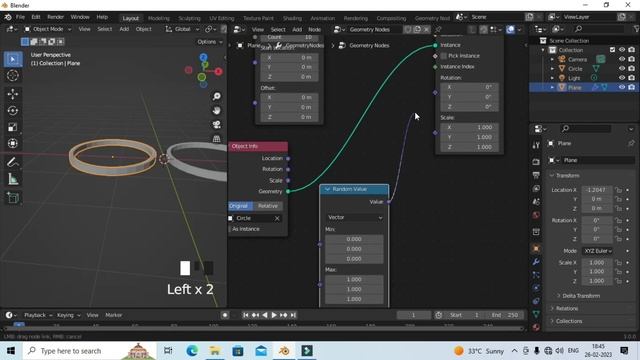This screenshot has height=360, width=640.
Task: Toggle visibility of Camera in outliner
Action: (x=622, y=59)
